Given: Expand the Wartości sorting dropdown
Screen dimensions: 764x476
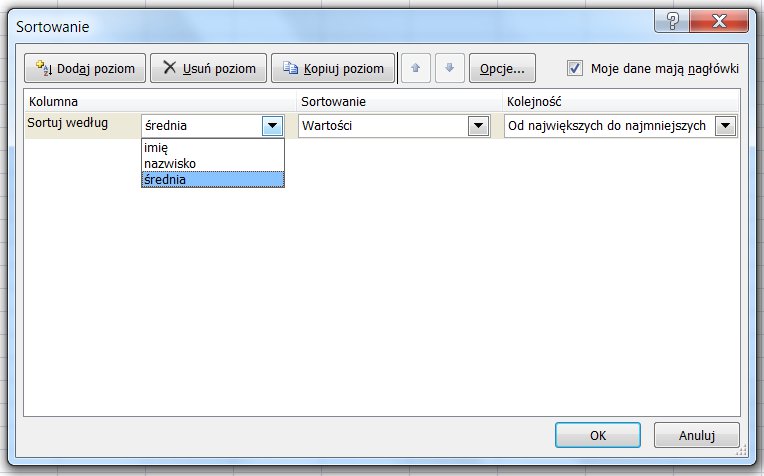Looking at the screenshot, I should coord(478,126).
